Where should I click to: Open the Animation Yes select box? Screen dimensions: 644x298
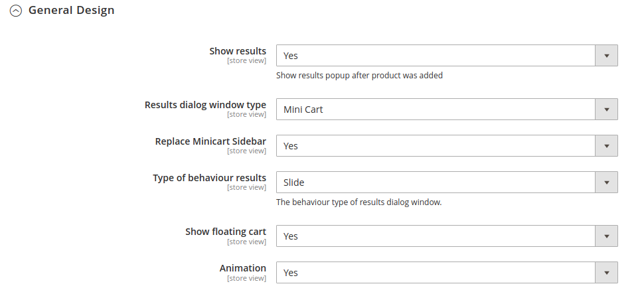point(447,273)
